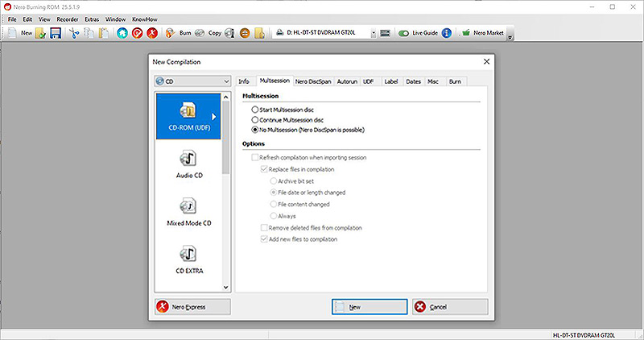Open the File menu
644x340 pixels.
(x=12, y=19)
